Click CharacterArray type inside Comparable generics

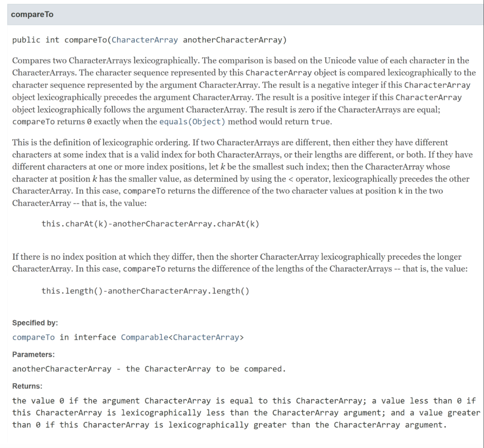(x=206, y=337)
